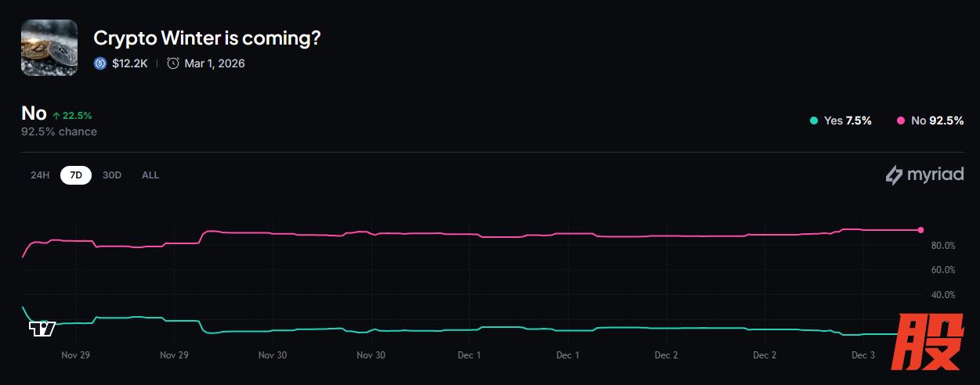Click the TradingView logo on chart

point(42,328)
